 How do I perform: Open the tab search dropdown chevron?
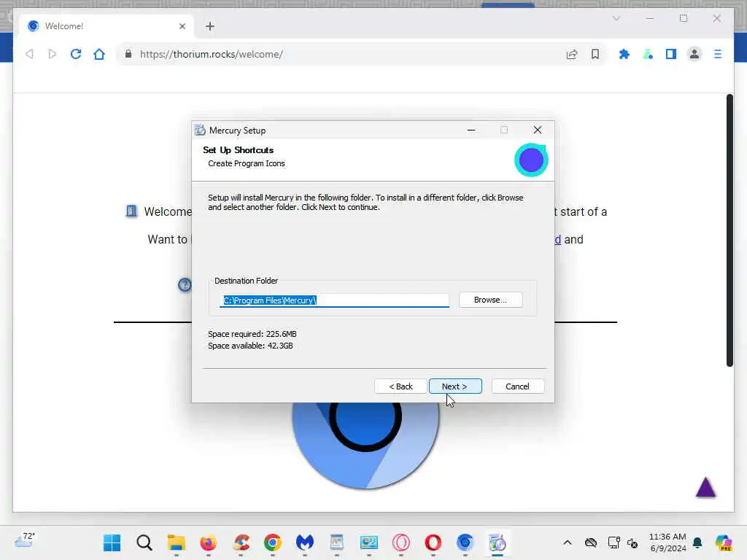(x=616, y=18)
